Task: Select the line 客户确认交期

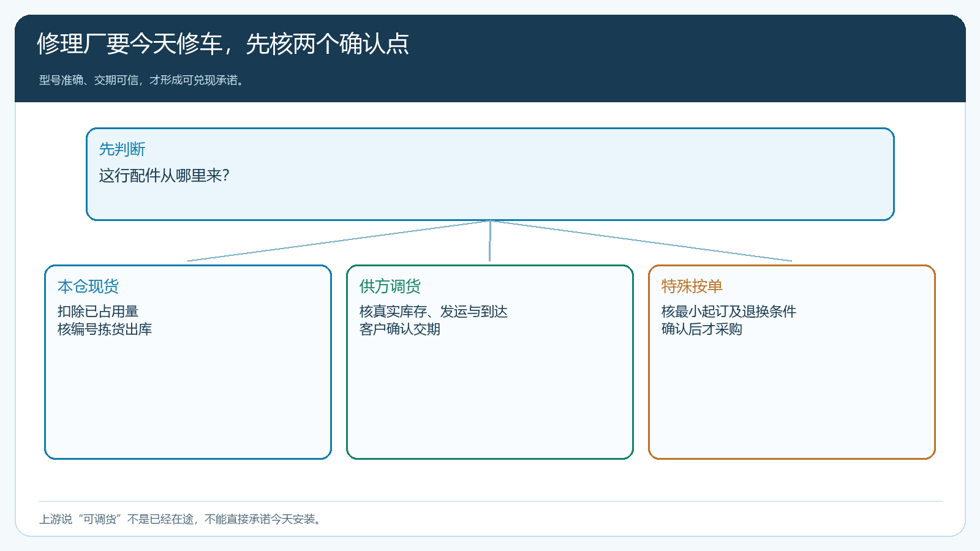Action: [400, 329]
